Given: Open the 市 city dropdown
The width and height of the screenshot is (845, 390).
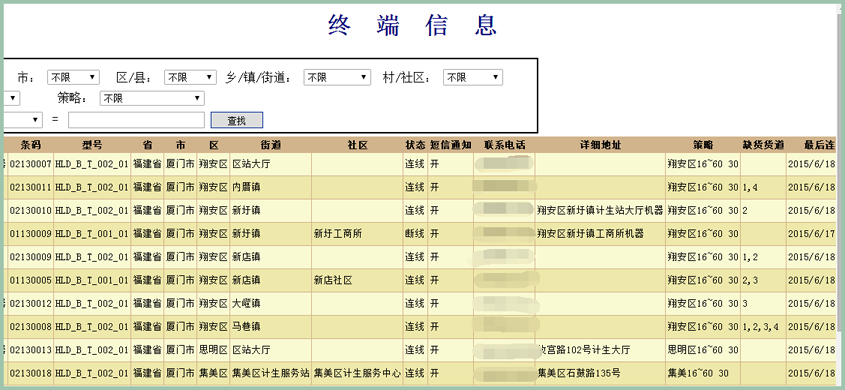Looking at the screenshot, I should pyautogui.click(x=73, y=78).
